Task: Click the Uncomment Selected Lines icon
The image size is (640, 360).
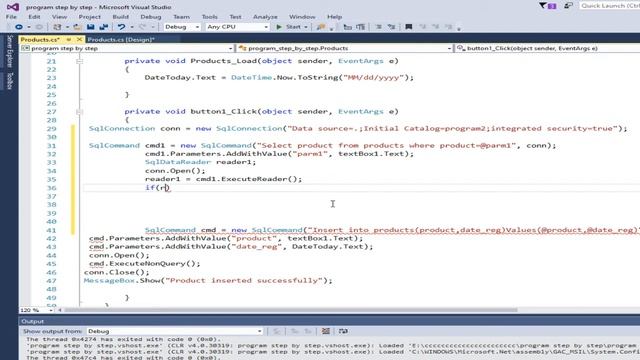Action: [x=391, y=27]
